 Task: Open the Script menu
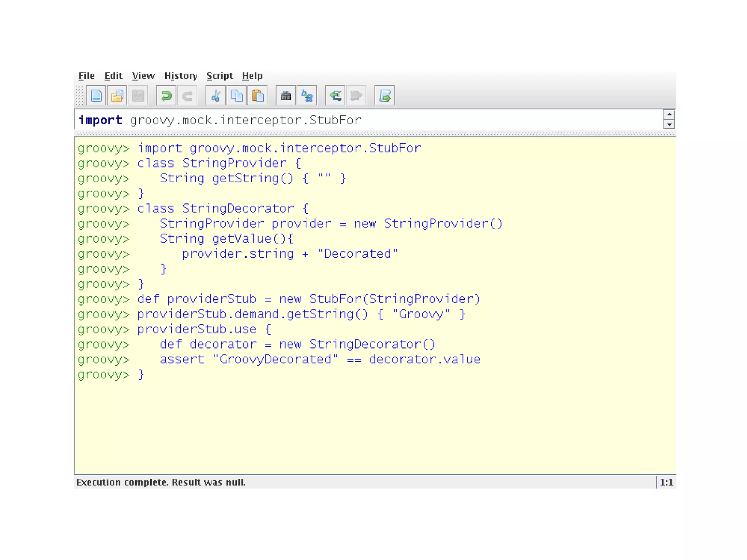pos(219,76)
